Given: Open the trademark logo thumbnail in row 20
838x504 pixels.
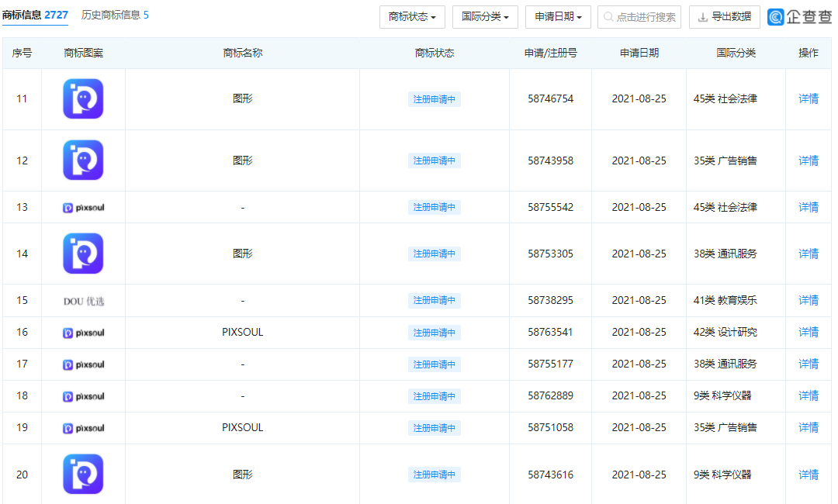Looking at the screenshot, I should click(83, 474).
